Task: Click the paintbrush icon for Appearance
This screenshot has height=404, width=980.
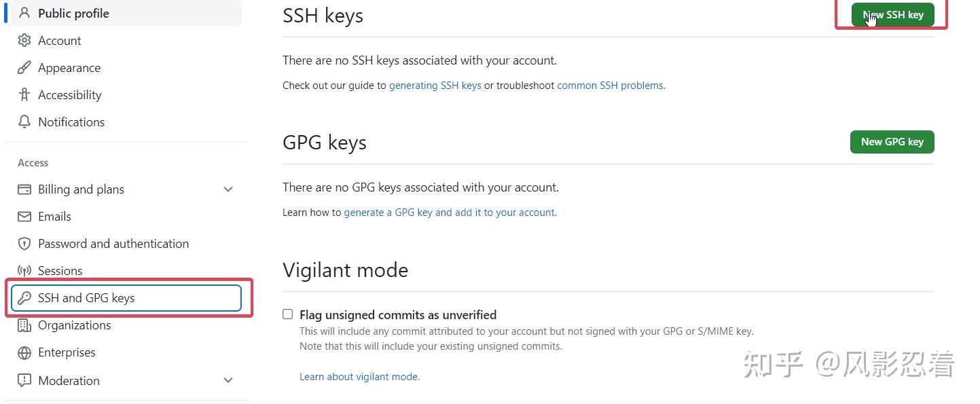Action: (x=24, y=67)
